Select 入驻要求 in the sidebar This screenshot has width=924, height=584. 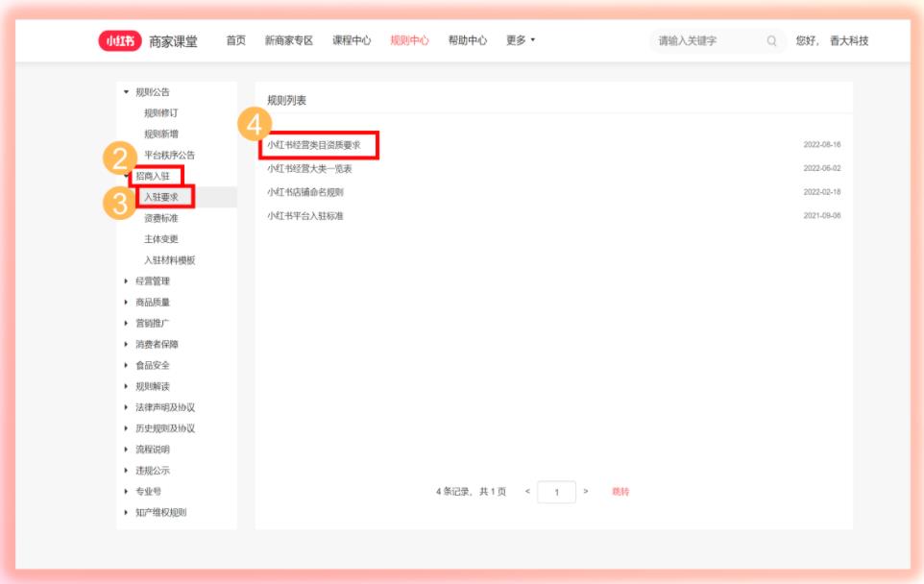[x=160, y=197]
